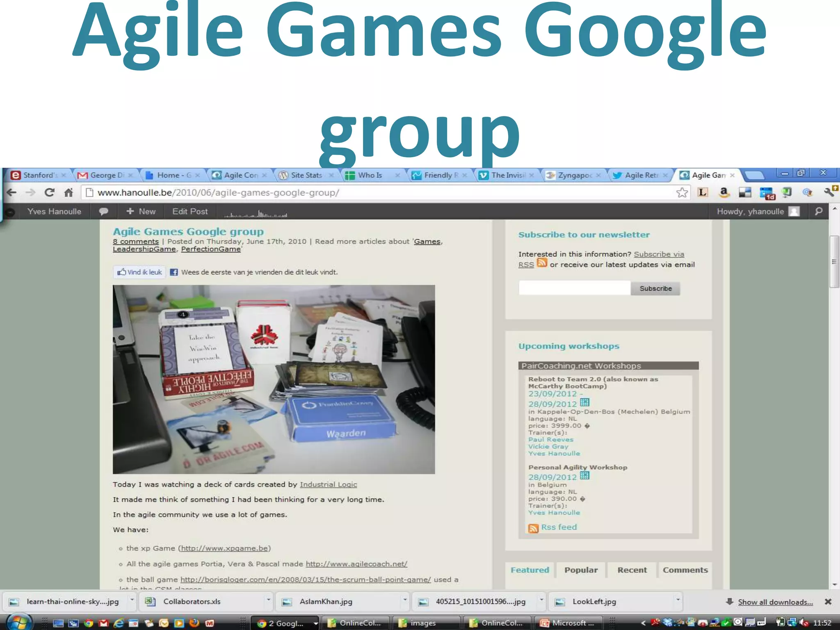Show hidden system tray icons
Viewport: 840px width, 630px height.
point(643,623)
